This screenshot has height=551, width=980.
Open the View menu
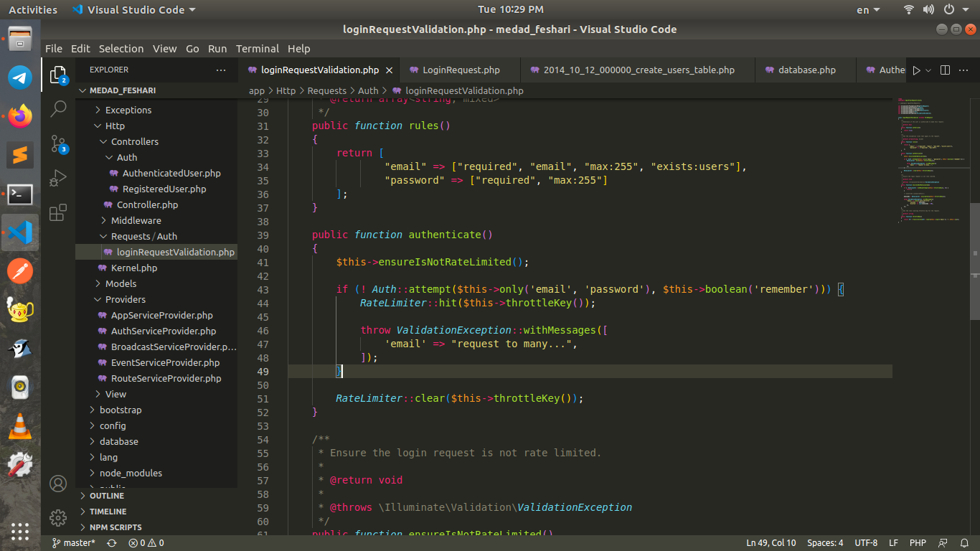(x=164, y=49)
